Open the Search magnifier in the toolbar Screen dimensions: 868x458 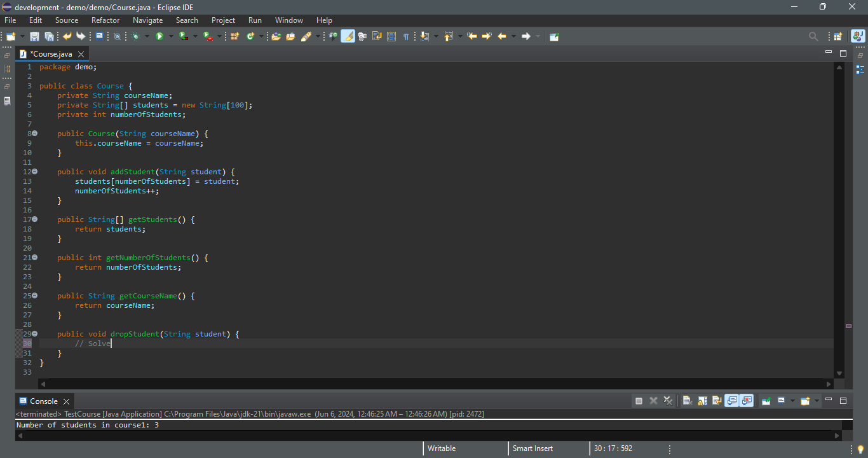[x=813, y=37]
